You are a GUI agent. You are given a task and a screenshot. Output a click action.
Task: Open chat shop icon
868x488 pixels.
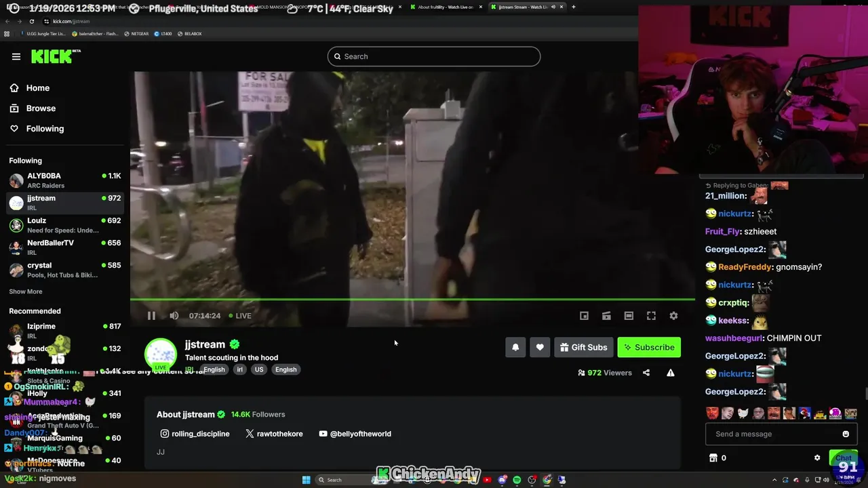(713, 457)
